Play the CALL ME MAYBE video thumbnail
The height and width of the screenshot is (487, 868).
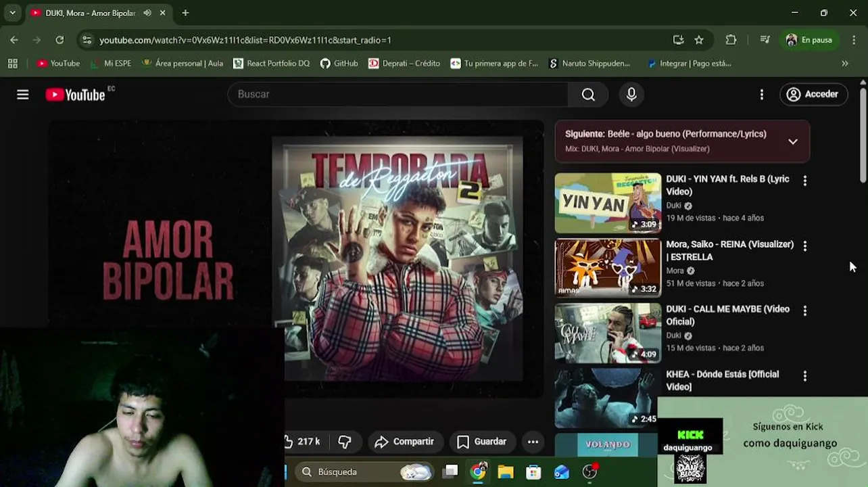tap(608, 333)
